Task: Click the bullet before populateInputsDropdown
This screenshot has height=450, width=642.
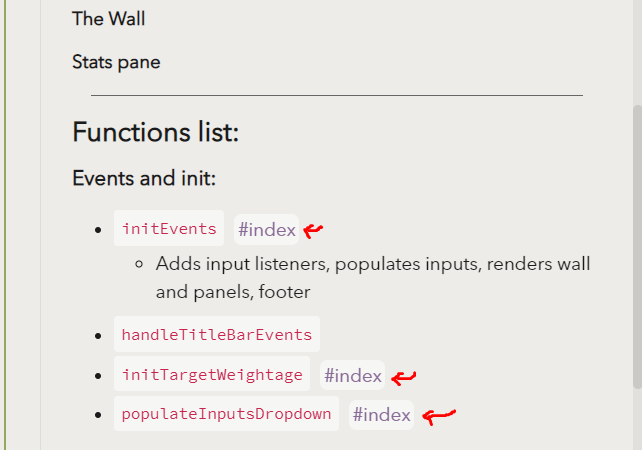Action: (98, 415)
